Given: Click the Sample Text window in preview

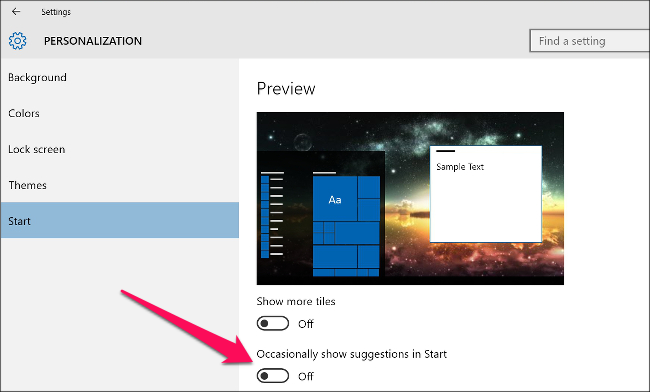Looking at the screenshot, I should 485,194.
